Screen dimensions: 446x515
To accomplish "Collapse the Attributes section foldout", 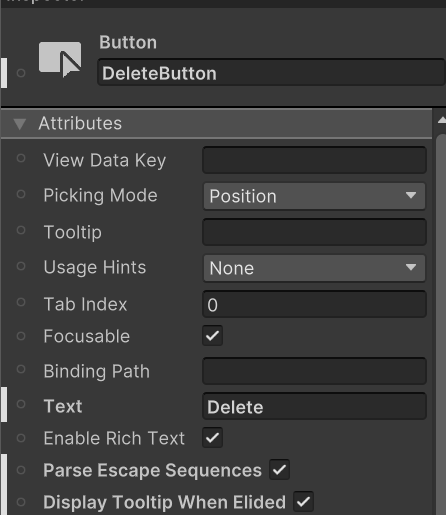I will 20,124.
